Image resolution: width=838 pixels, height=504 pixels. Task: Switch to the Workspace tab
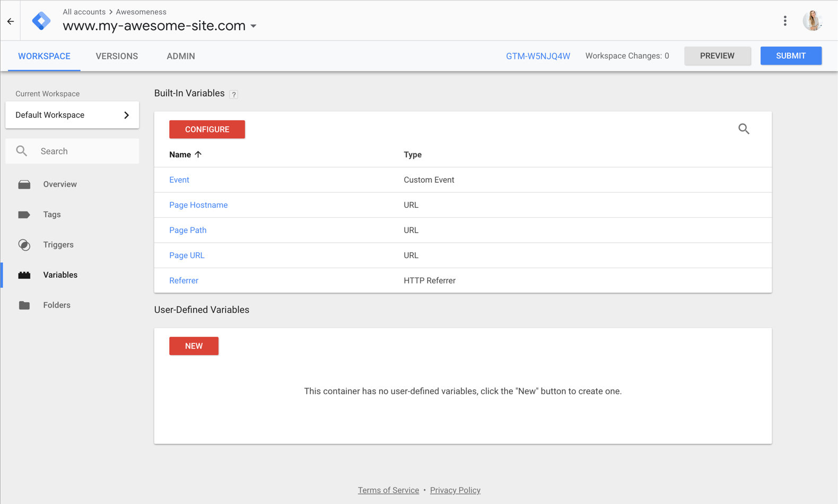pos(44,56)
